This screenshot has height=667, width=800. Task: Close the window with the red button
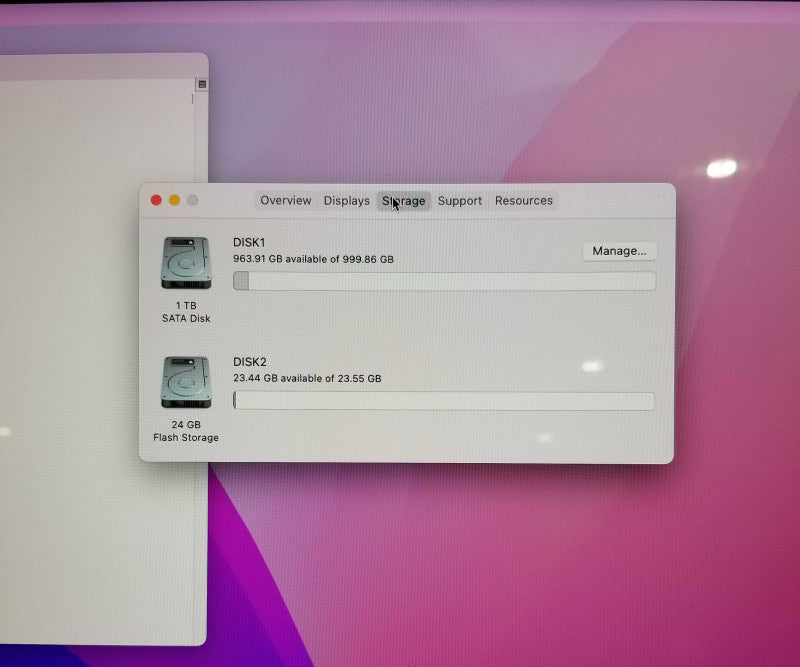(x=156, y=200)
